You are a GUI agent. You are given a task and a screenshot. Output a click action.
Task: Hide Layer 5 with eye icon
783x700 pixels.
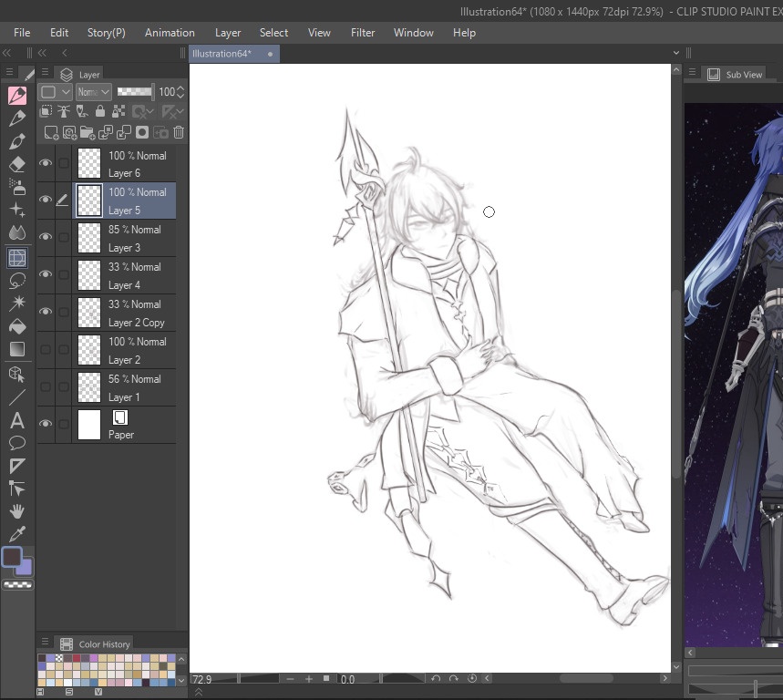coord(46,200)
